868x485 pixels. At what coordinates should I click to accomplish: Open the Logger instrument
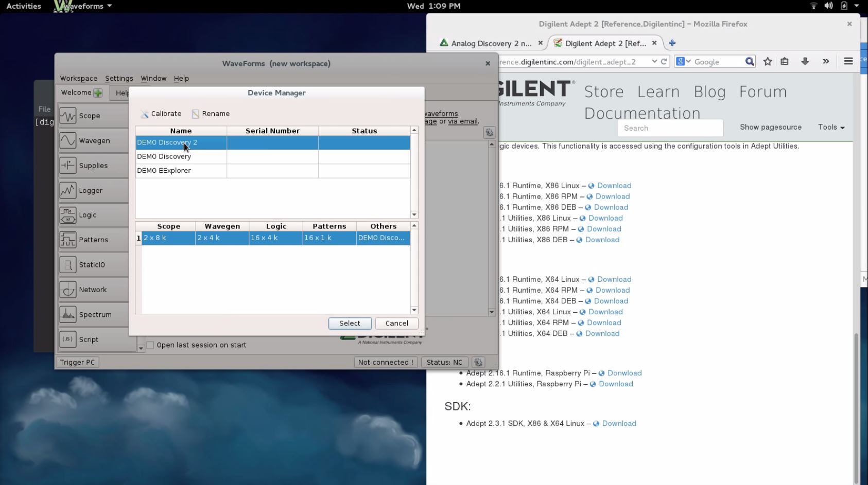coord(93,190)
